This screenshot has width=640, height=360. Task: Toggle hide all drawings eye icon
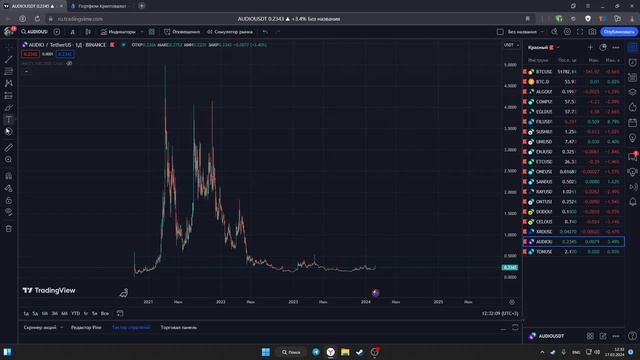click(9, 212)
